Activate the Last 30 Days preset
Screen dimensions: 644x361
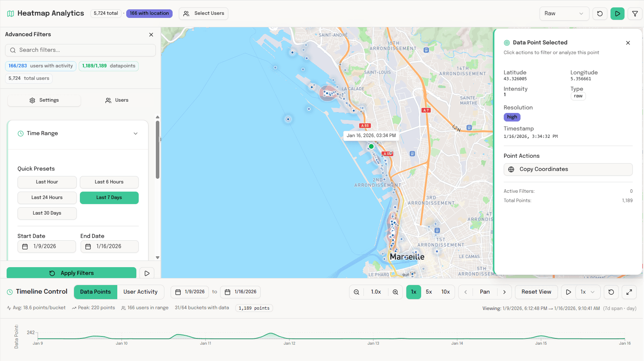pos(47,213)
